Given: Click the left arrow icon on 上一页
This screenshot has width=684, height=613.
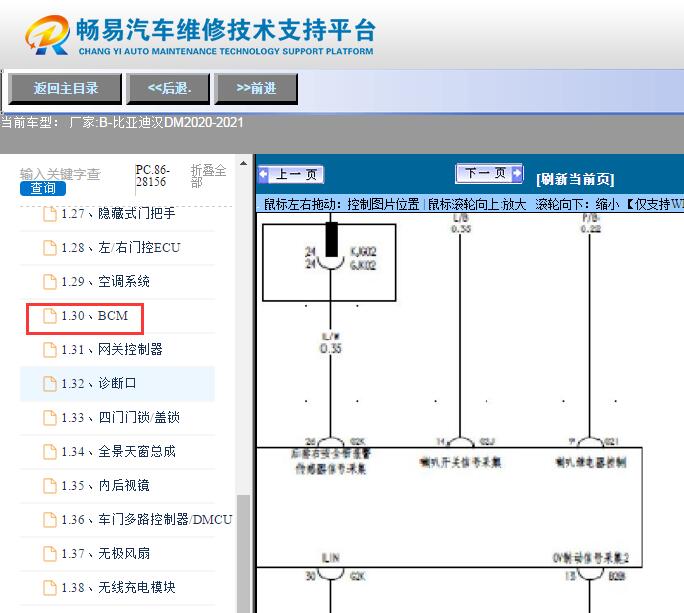Looking at the screenshot, I should (263, 174).
